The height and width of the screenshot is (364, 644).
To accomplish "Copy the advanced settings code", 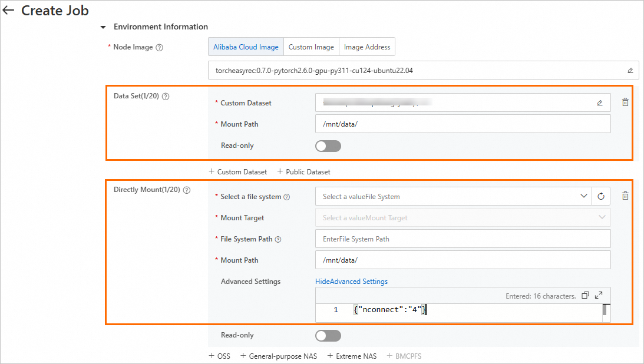I will point(585,296).
